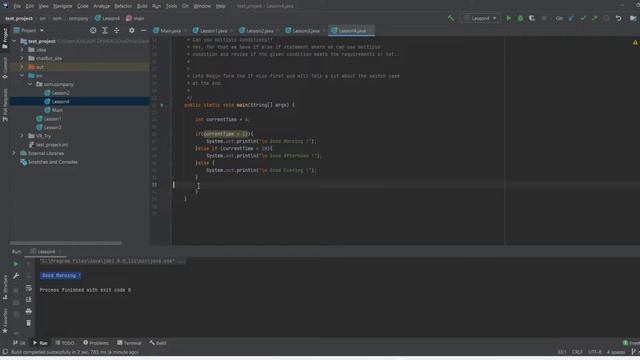Collapse All in the Project panel toolbar
The image size is (640, 360).
coord(117,31)
